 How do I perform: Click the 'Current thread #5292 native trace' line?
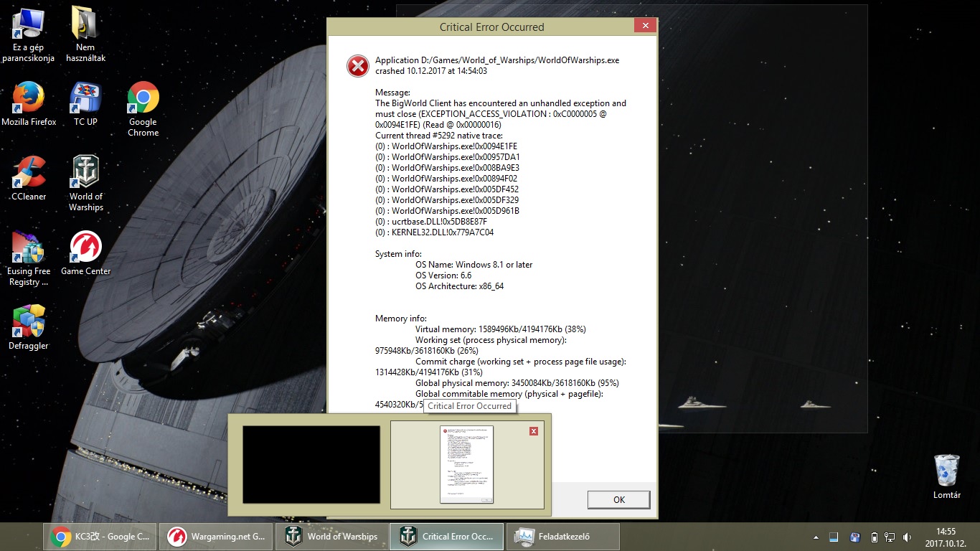[x=439, y=136]
